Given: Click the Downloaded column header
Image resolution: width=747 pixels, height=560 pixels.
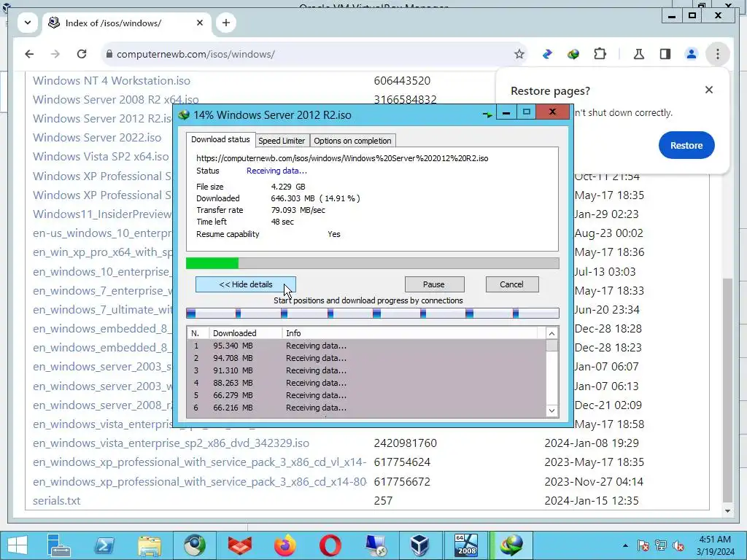Looking at the screenshot, I should tap(245, 333).
